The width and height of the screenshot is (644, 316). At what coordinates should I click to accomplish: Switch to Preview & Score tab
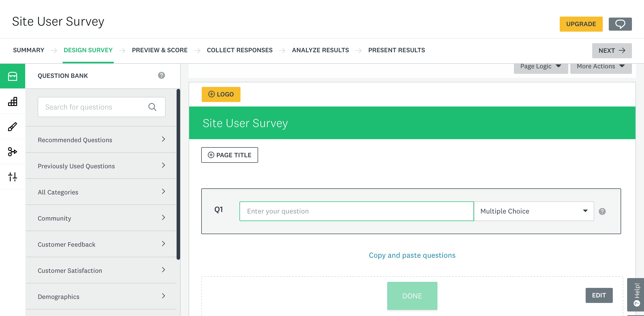coord(160,50)
